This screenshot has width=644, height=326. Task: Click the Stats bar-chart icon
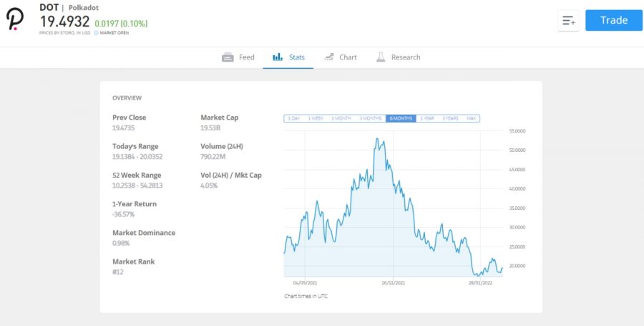click(x=278, y=57)
